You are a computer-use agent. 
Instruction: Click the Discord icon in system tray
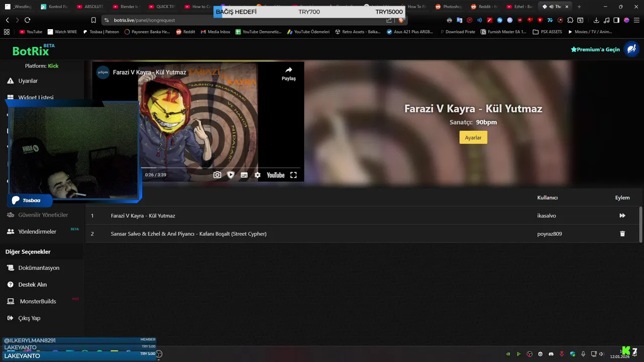pos(551,354)
